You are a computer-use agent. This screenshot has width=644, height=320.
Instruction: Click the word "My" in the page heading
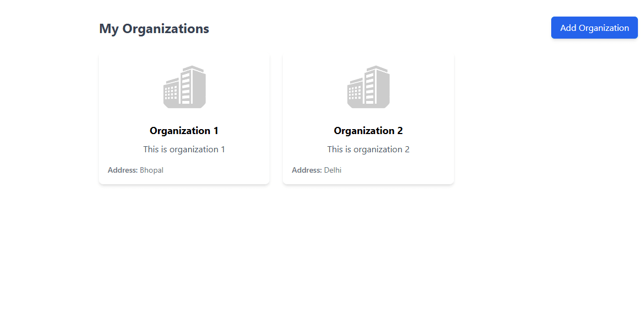pos(109,29)
